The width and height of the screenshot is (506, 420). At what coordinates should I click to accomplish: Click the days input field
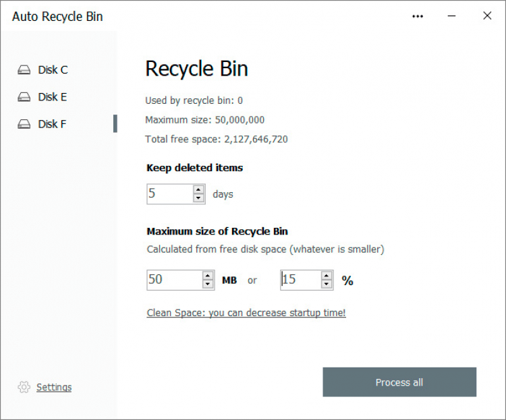coord(169,194)
